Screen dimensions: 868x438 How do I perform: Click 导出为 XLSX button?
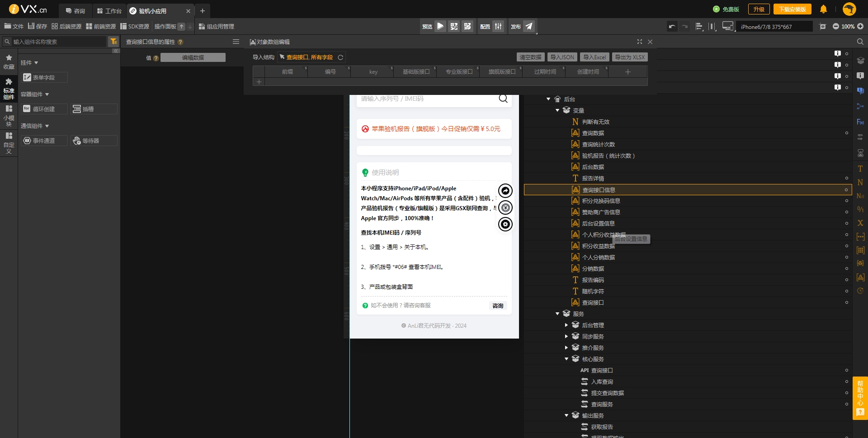(x=630, y=57)
